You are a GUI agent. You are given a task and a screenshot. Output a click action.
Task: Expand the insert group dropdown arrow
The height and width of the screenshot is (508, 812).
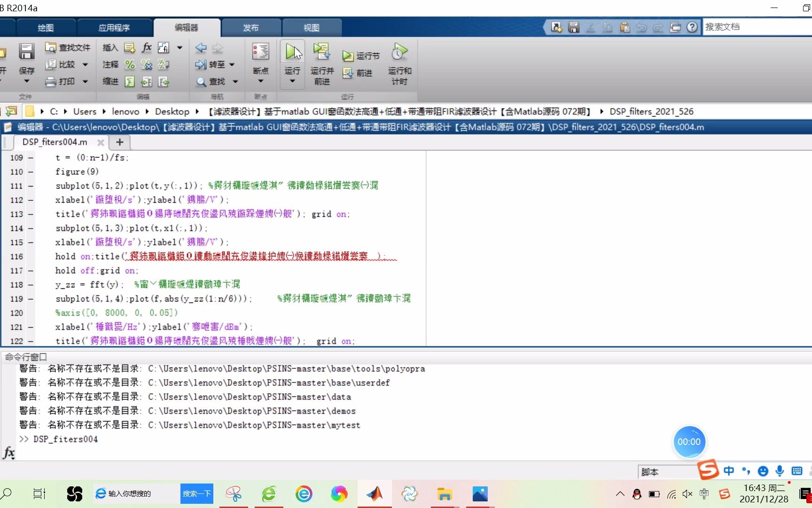click(x=180, y=48)
